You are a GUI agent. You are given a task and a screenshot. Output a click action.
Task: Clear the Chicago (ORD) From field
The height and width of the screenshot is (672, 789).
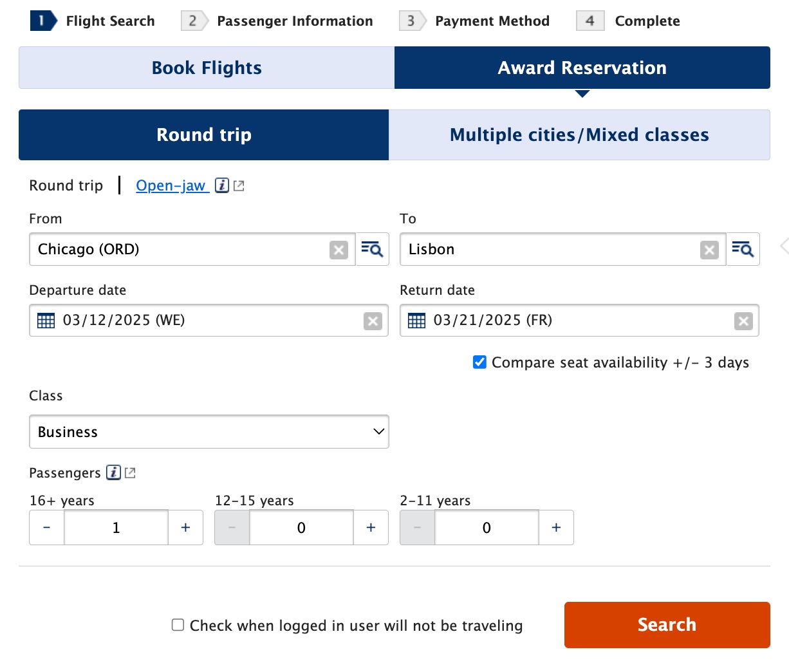(x=339, y=250)
